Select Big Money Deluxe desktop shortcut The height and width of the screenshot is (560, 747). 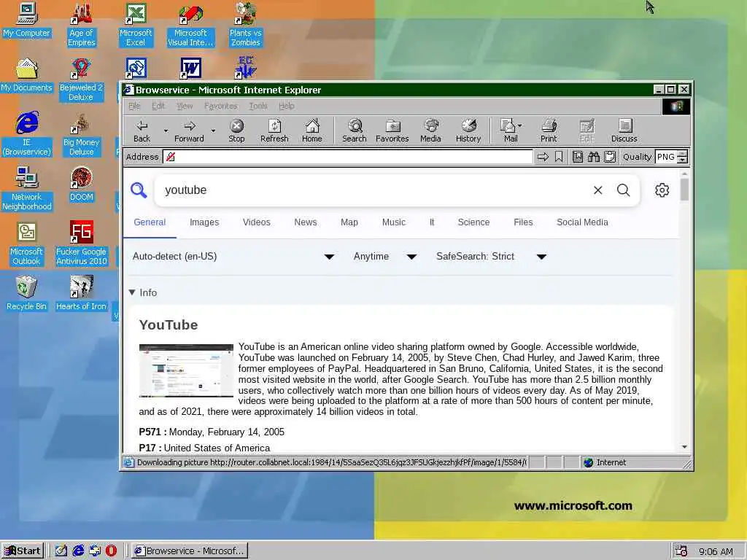82,134
